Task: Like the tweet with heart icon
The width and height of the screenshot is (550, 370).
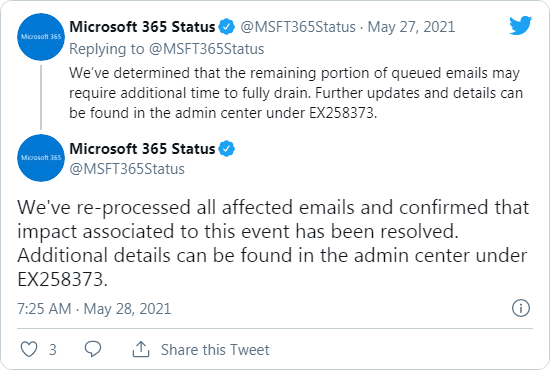Action: pos(29,349)
